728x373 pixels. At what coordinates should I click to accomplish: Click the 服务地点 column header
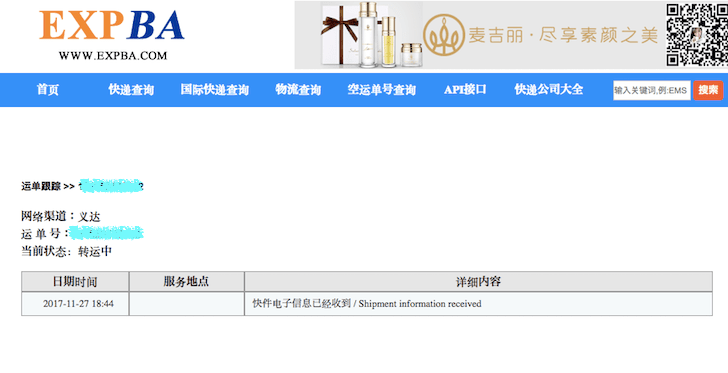(x=186, y=281)
